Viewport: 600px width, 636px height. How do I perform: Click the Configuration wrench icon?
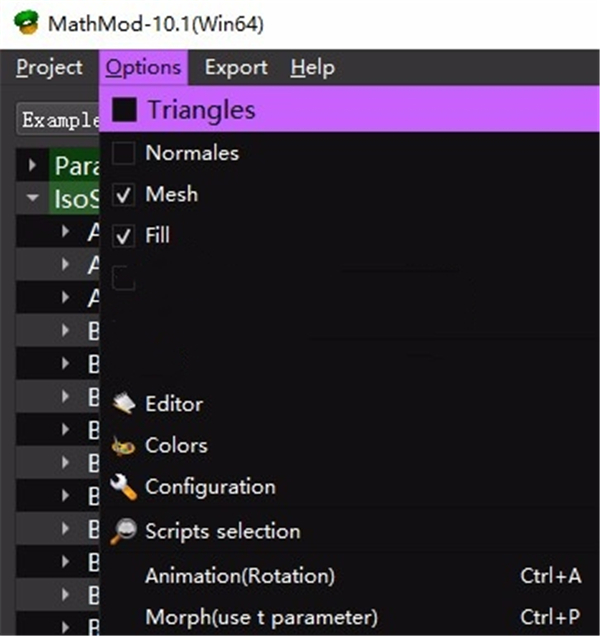[123, 488]
